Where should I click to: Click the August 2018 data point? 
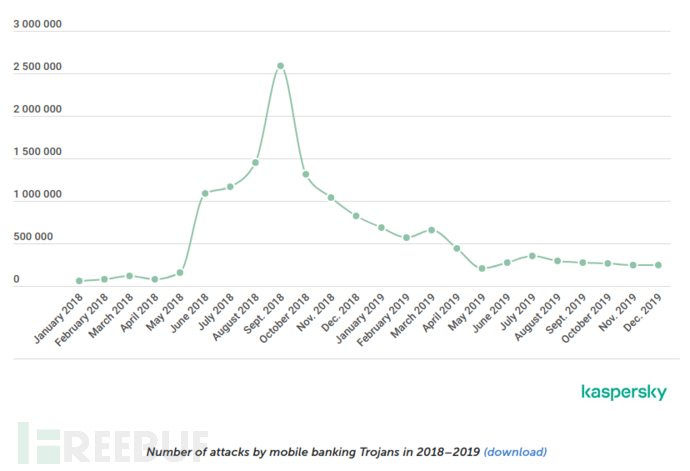tap(256, 162)
